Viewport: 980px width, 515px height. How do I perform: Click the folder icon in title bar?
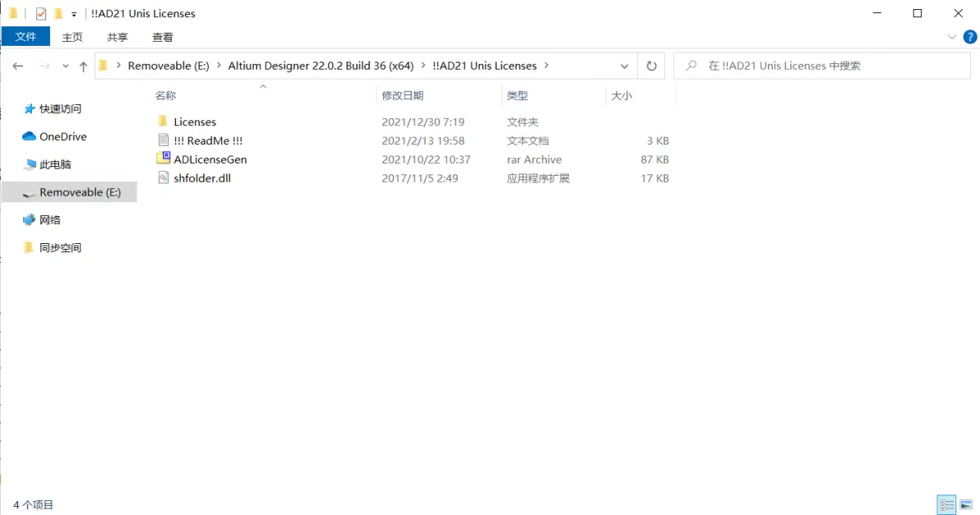[12, 13]
